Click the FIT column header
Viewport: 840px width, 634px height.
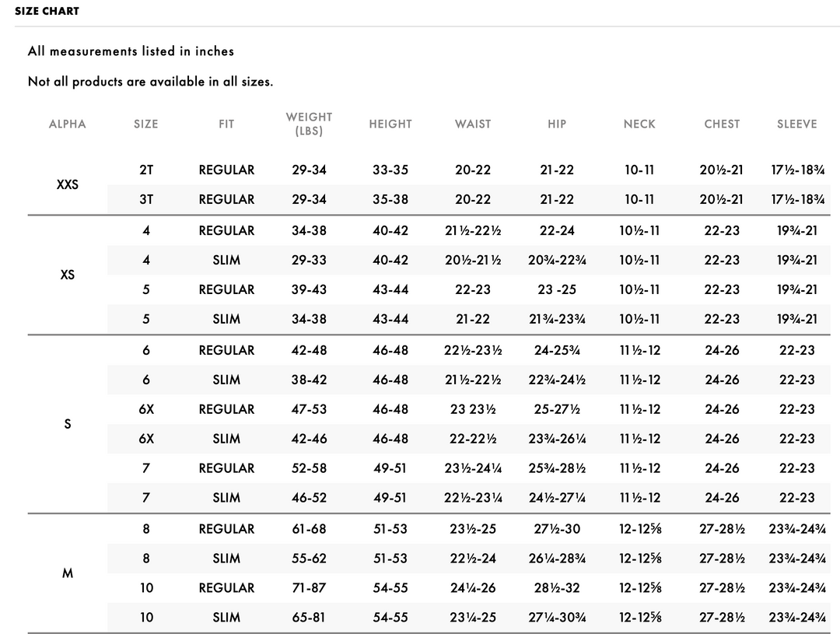pyautogui.click(x=226, y=124)
